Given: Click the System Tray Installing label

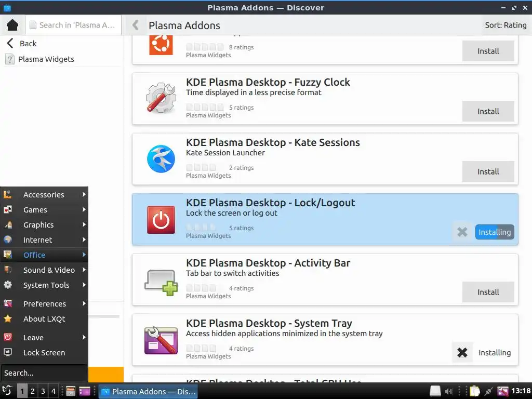Looking at the screenshot, I should [x=495, y=353].
